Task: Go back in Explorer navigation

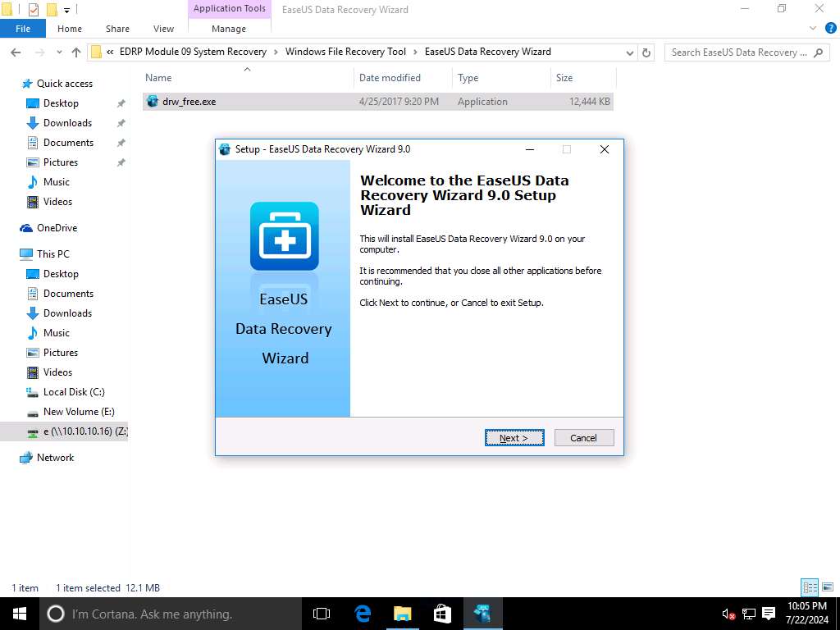Action: pos(16,52)
